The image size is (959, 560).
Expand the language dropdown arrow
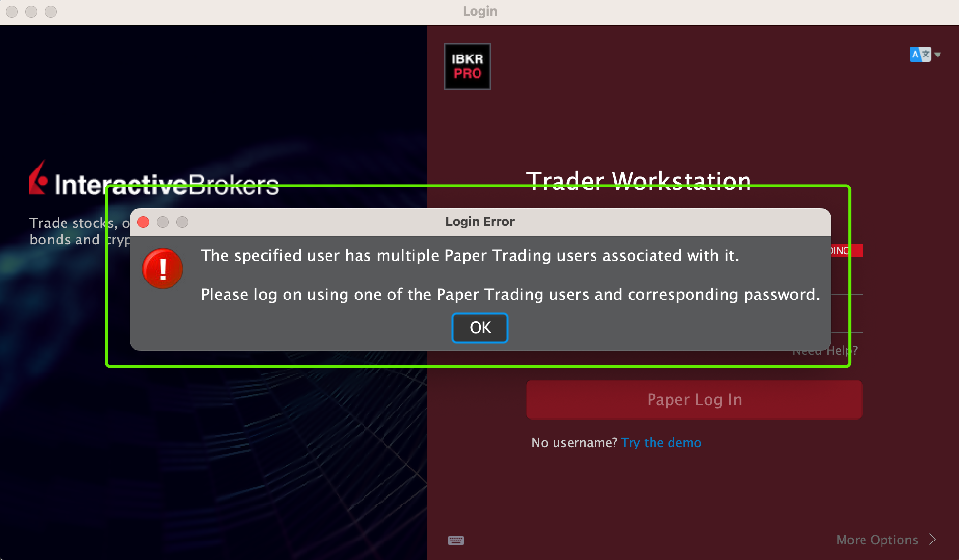tap(938, 55)
